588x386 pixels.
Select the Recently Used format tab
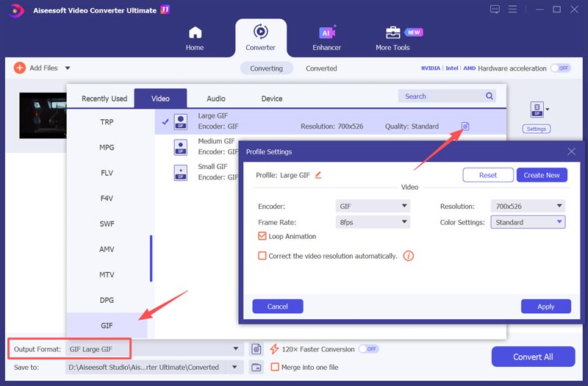pos(104,99)
